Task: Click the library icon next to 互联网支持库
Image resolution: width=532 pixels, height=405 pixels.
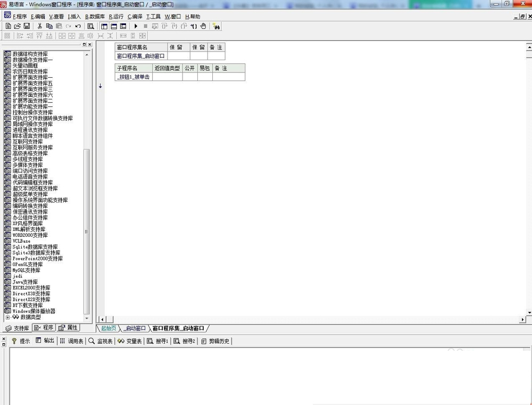Action: pyautogui.click(x=7, y=142)
